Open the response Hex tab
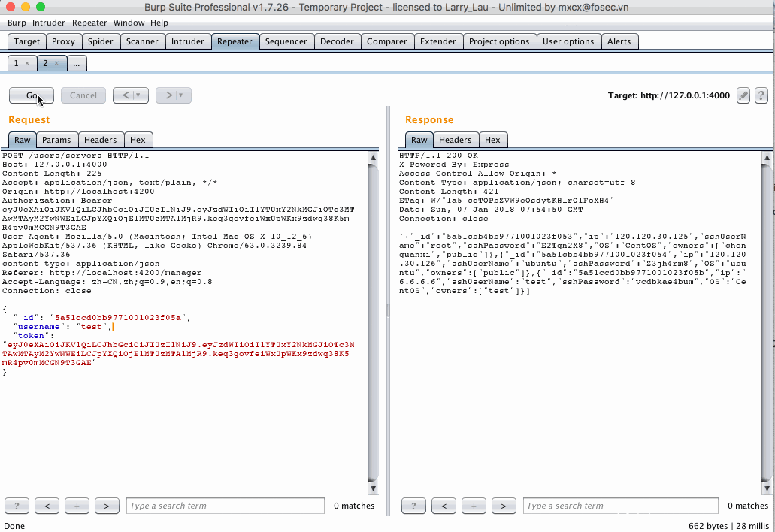Screen dimensions: 775x532 492,140
